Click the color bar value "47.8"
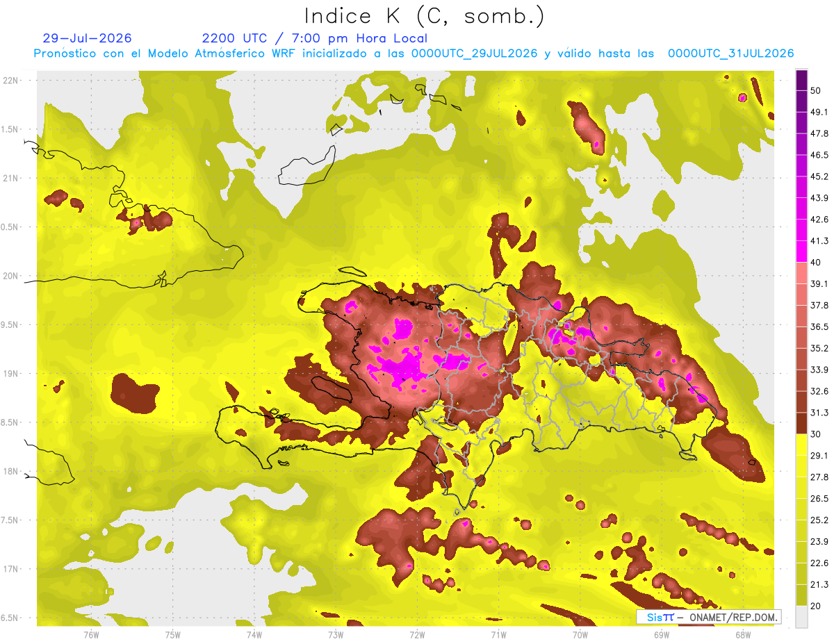 pos(819,133)
